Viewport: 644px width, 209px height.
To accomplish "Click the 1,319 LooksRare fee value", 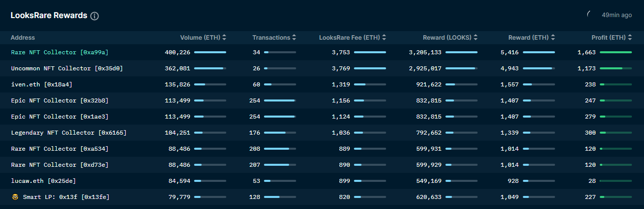I will point(341,84).
